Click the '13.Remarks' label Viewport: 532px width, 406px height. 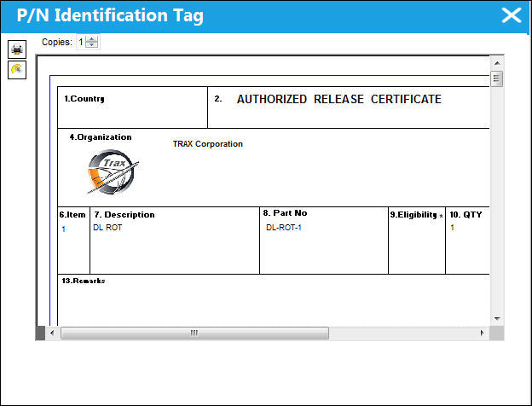pos(84,281)
